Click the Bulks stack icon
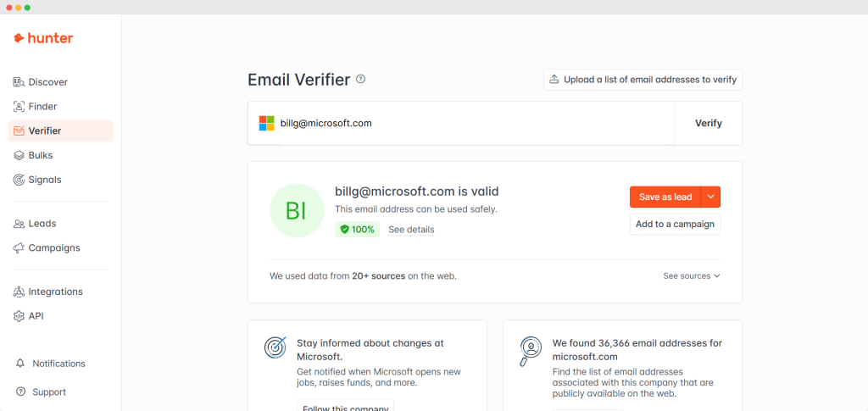The width and height of the screenshot is (868, 411). click(x=19, y=156)
